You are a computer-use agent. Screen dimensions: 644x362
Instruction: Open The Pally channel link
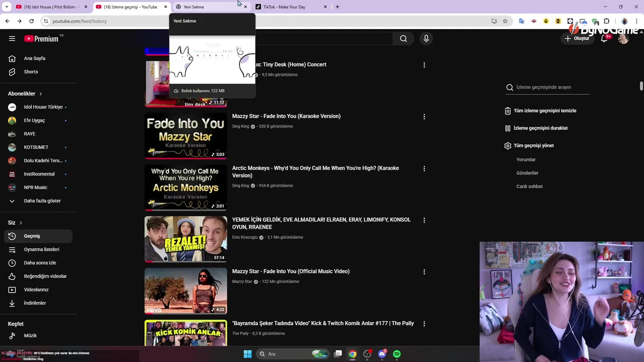[x=240, y=333]
